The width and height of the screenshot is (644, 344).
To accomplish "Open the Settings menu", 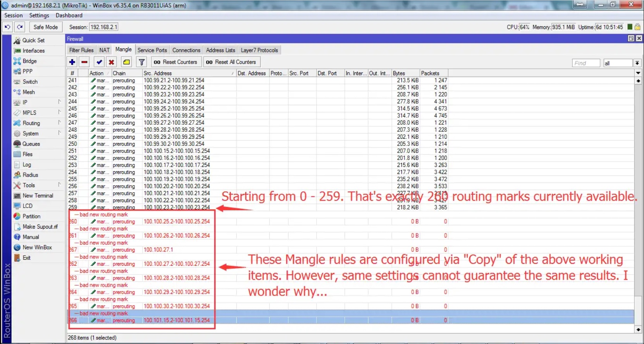I will pos(39,15).
